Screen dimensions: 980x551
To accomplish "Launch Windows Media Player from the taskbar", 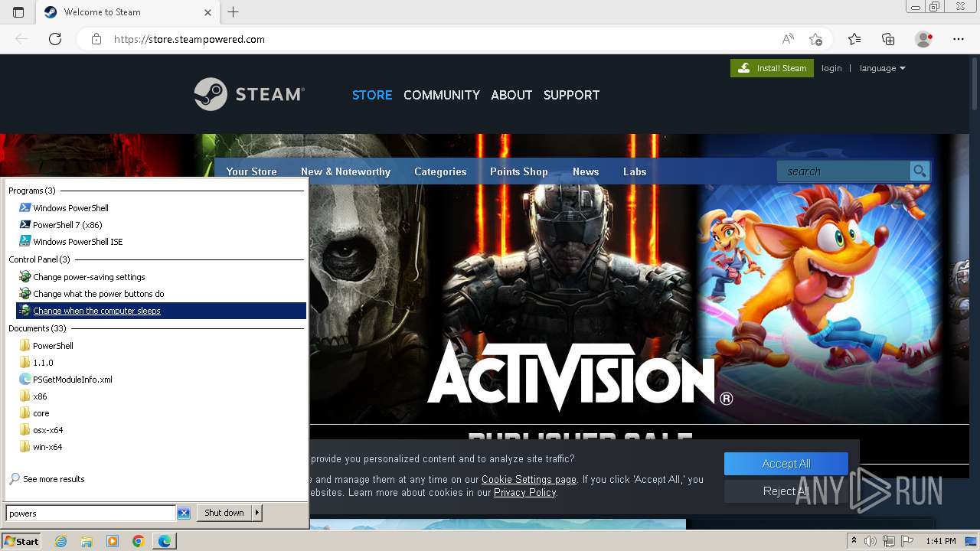I will point(113,541).
